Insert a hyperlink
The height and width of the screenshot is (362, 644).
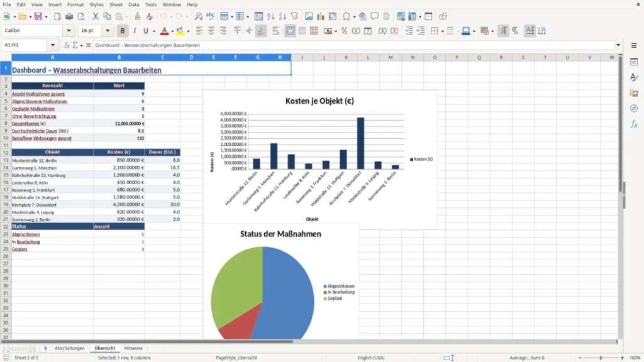(363, 16)
